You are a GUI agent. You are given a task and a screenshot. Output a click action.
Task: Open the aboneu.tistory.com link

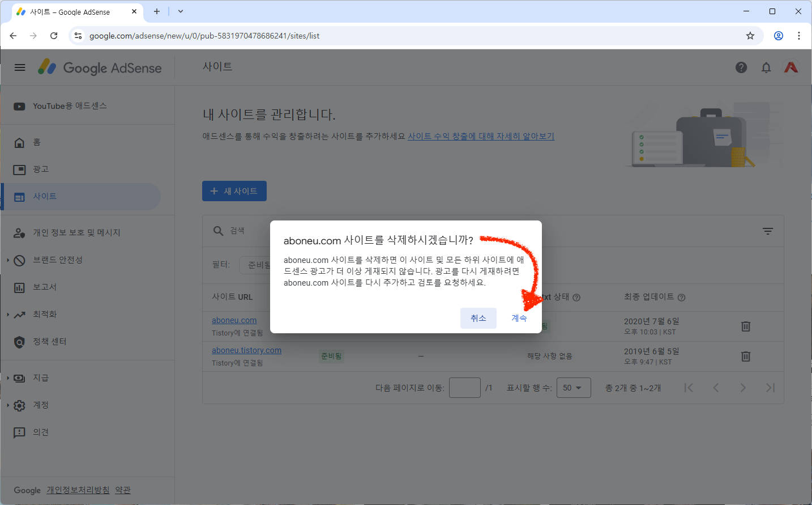tap(246, 350)
